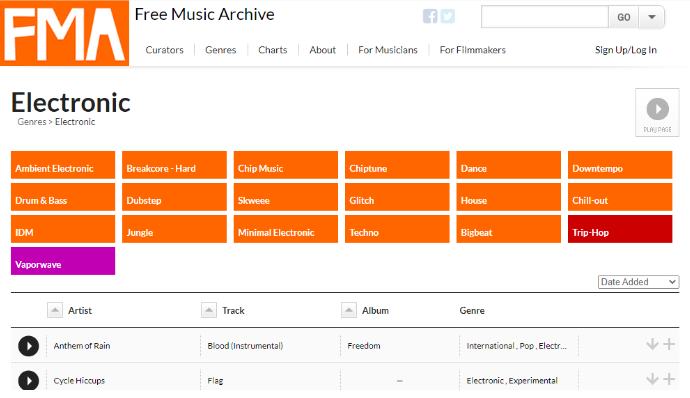Click the Free Music Archive title
The image size is (690, 398).
pos(205,15)
